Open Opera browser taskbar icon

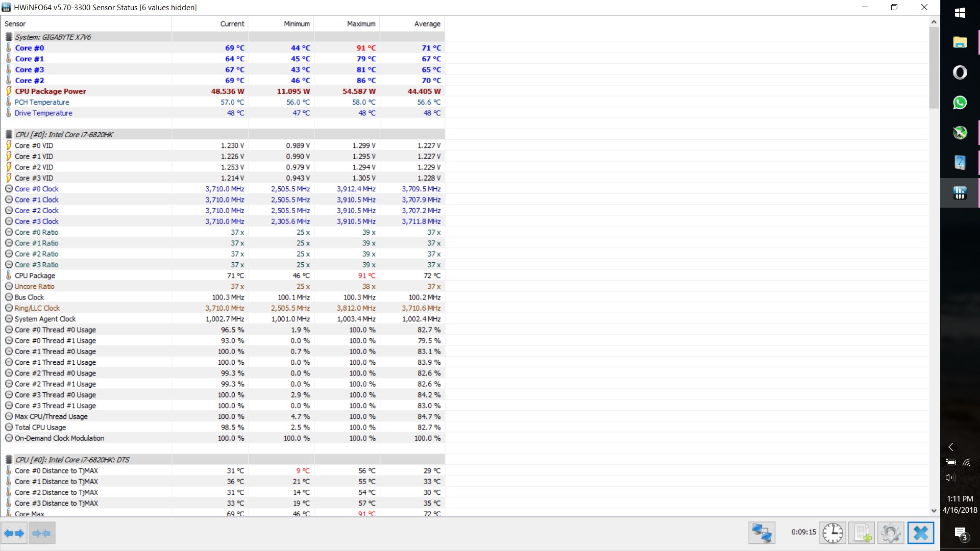click(x=960, y=72)
